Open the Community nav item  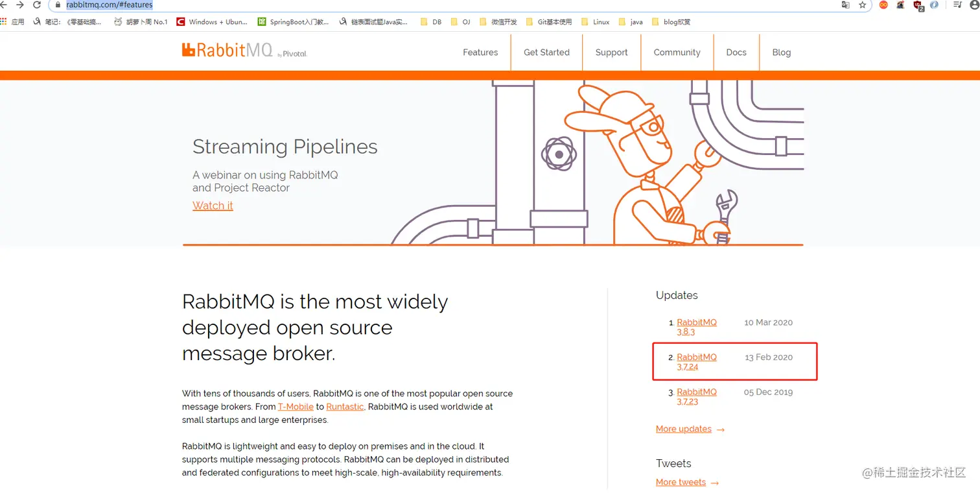(677, 53)
